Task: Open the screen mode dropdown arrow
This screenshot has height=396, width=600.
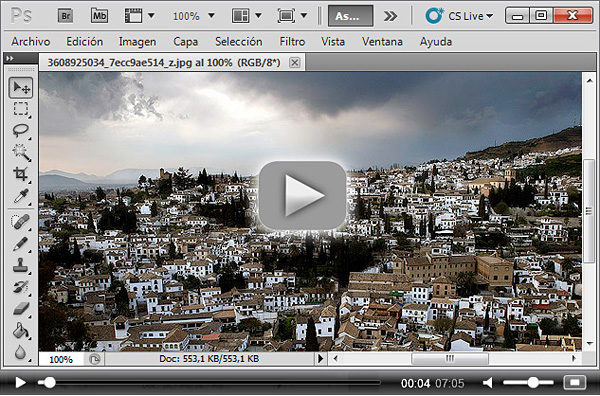Action: (x=304, y=16)
